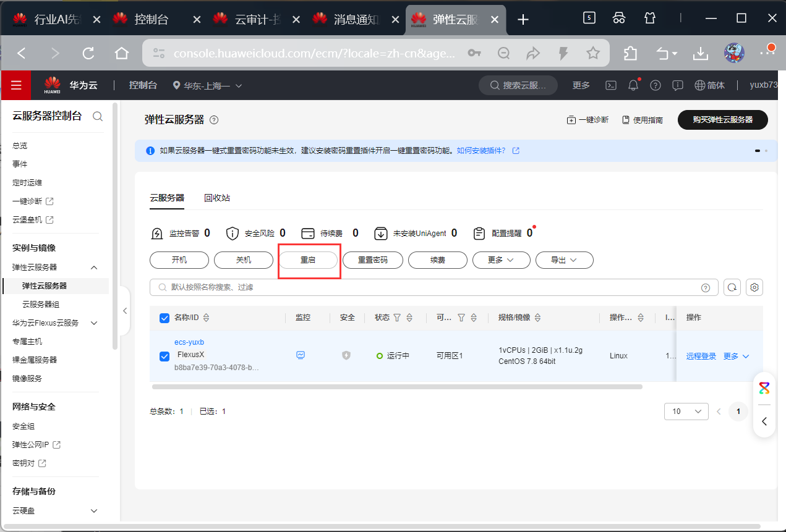Open the table settings gear icon
786x532 pixels.
754,287
